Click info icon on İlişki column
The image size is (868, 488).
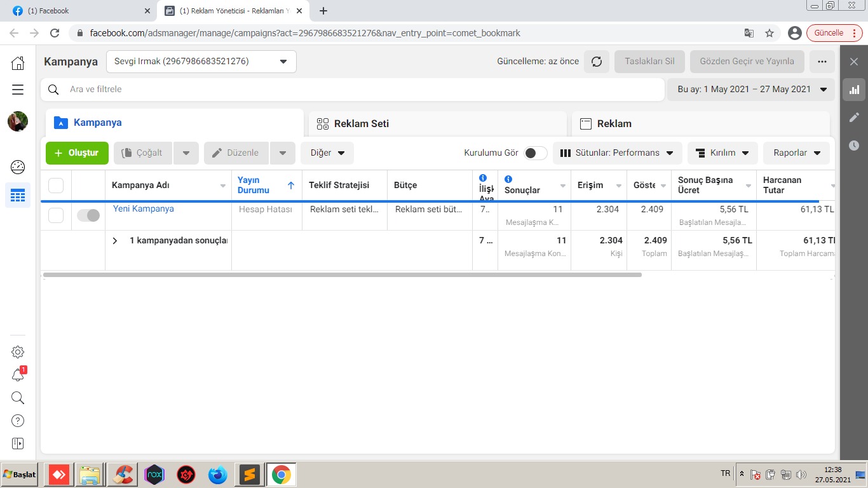click(483, 179)
